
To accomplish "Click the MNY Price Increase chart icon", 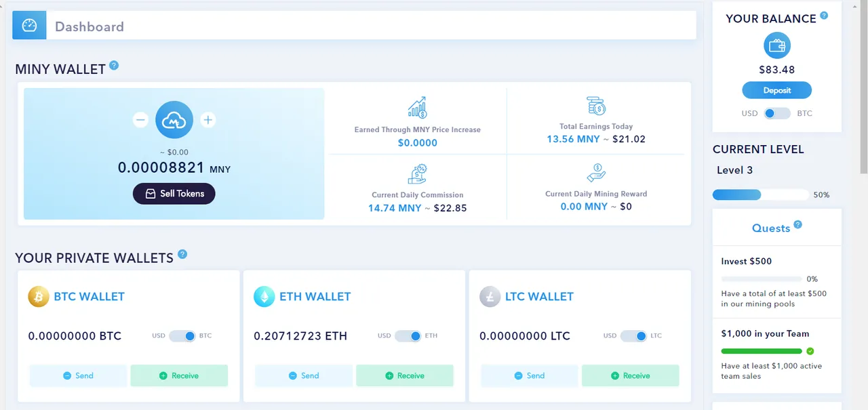I will (417, 108).
